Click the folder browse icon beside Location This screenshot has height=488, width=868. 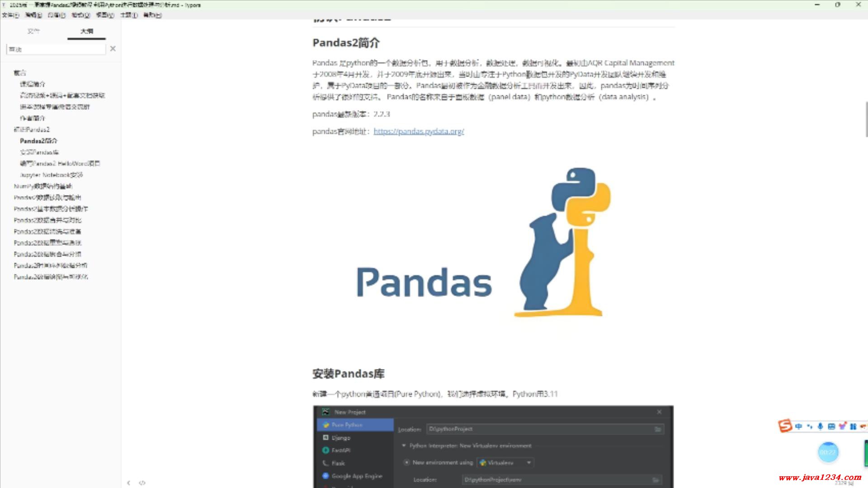coord(658,429)
